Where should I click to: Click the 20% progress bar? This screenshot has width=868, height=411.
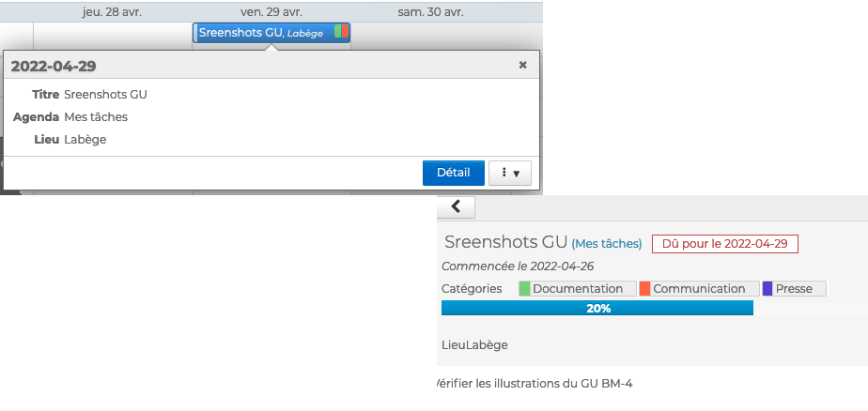[597, 308]
